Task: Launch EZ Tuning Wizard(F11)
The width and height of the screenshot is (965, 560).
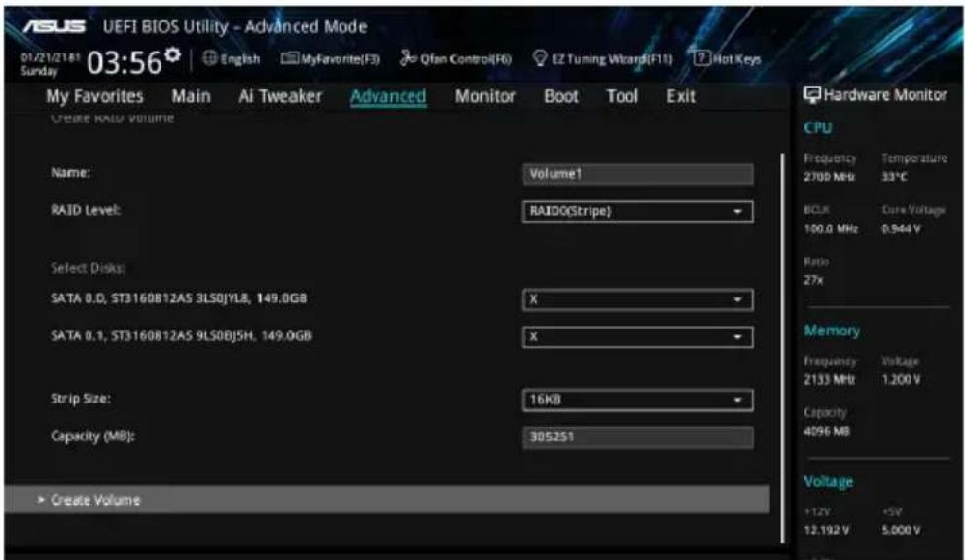Action: (603, 58)
